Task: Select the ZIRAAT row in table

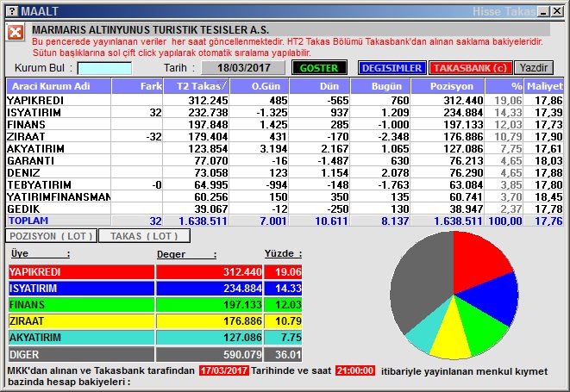Action: click(285, 136)
